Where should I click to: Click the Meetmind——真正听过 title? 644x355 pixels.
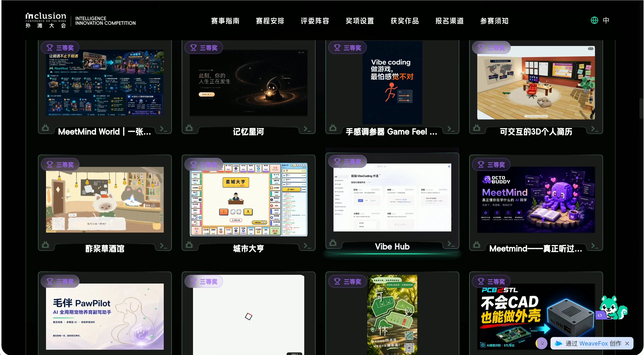536,249
